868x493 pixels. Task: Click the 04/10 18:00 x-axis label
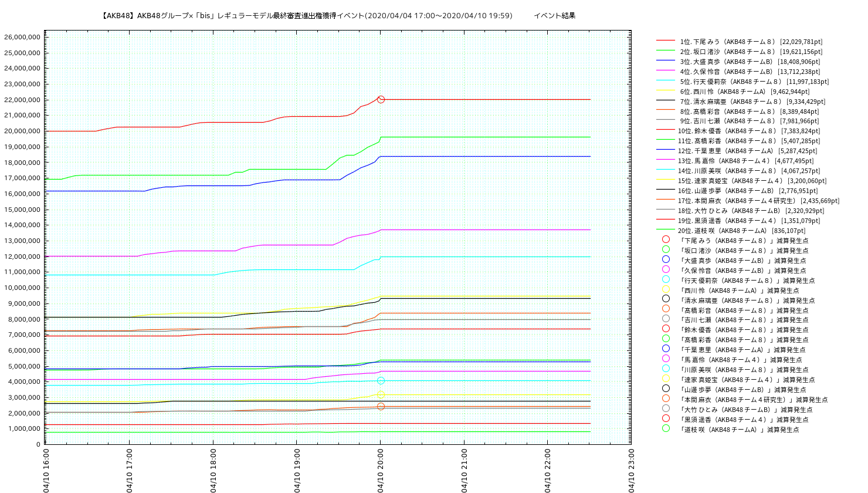click(213, 471)
